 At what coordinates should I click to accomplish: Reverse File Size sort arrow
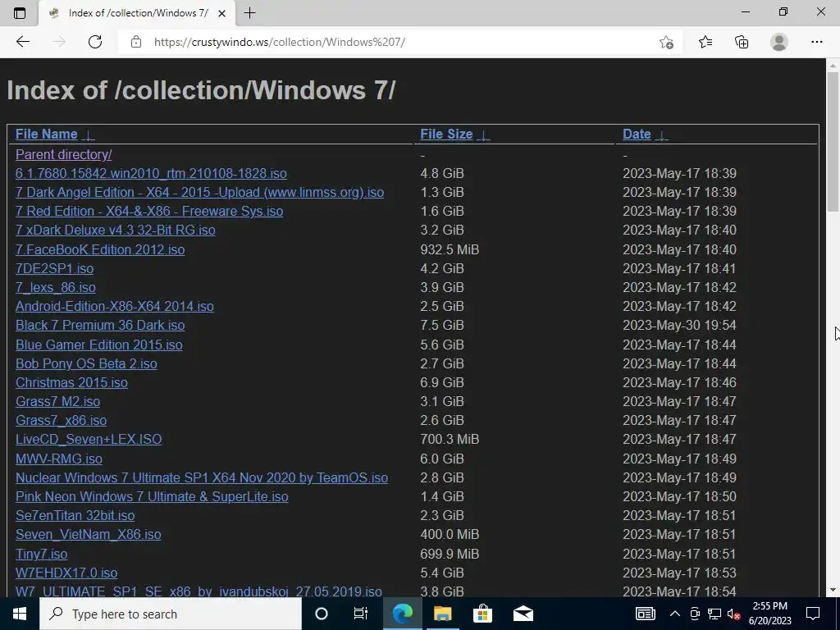coord(484,135)
